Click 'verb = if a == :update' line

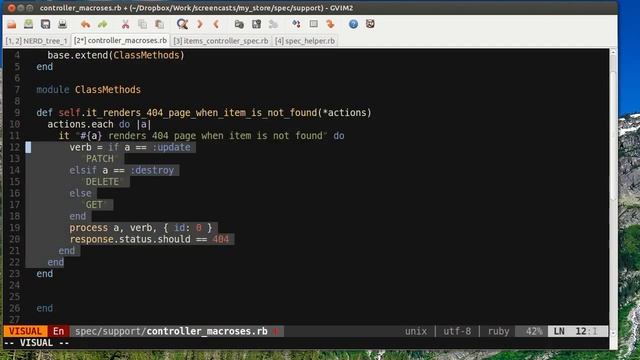point(130,147)
